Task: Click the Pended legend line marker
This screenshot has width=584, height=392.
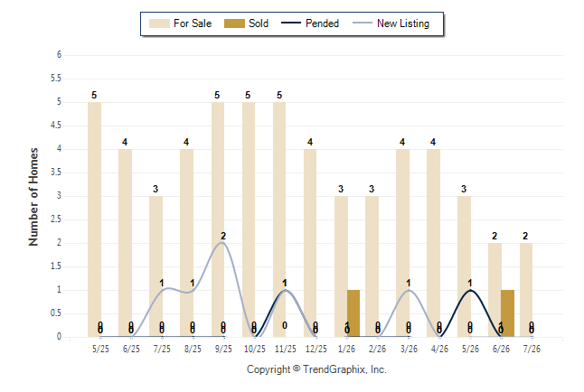Action: (291, 23)
